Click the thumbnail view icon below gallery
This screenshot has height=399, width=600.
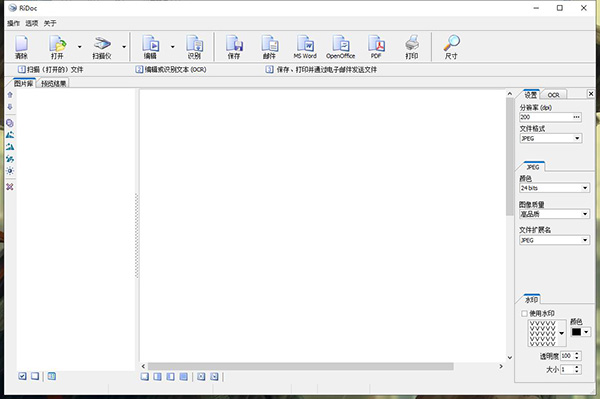[x=52, y=376]
